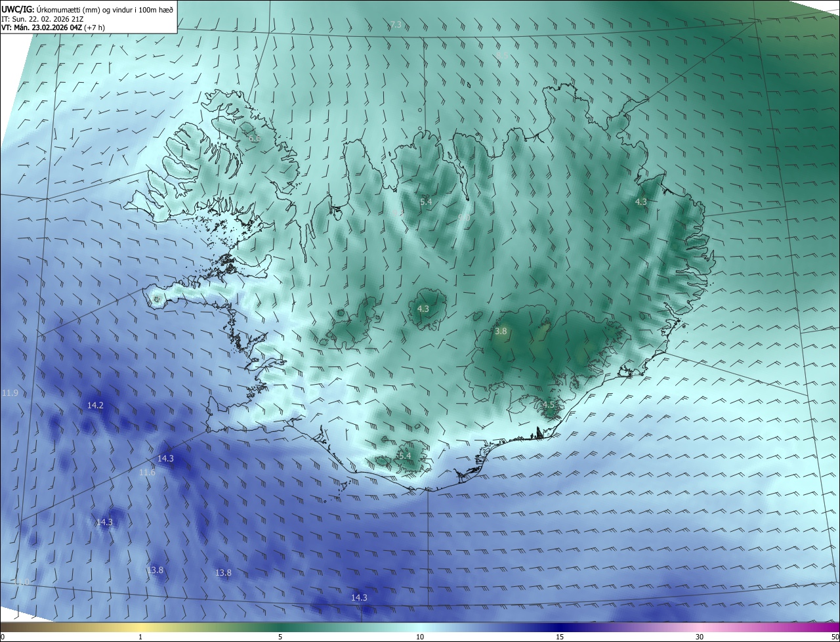
Task: Click the 7.3 value label
Action: point(396,25)
